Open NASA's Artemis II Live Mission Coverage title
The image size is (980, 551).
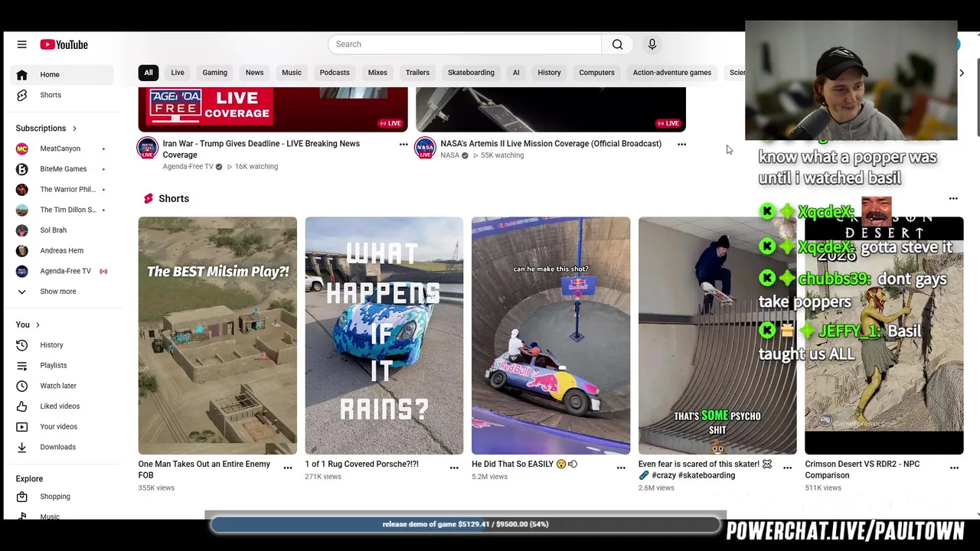point(550,144)
